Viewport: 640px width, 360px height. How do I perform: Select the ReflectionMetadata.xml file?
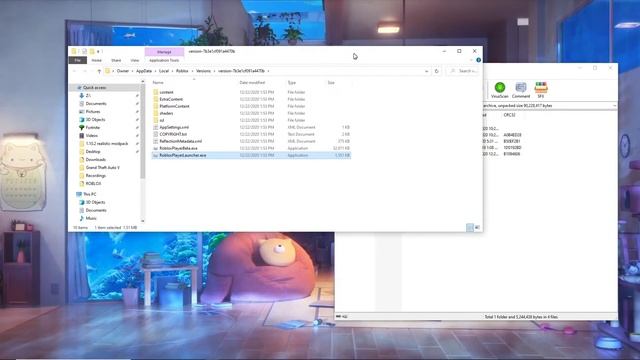tap(251, 141)
